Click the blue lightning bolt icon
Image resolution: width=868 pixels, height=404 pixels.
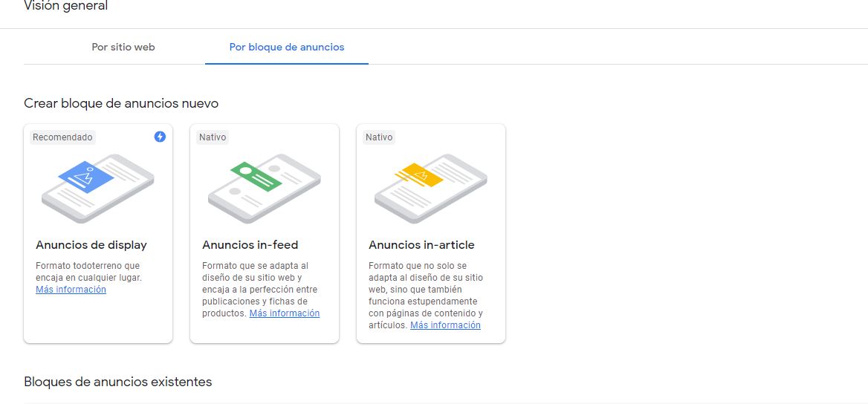(x=160, y=137)
